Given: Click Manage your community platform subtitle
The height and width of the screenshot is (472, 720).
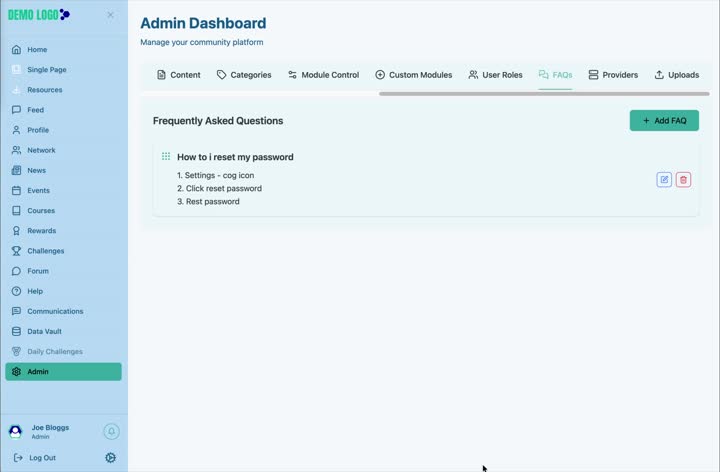Looking at the screenshot, I should (x=202, y=42).
